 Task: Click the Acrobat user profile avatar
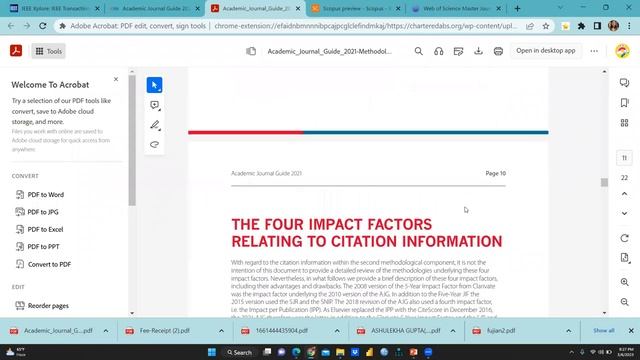[622, 51]
